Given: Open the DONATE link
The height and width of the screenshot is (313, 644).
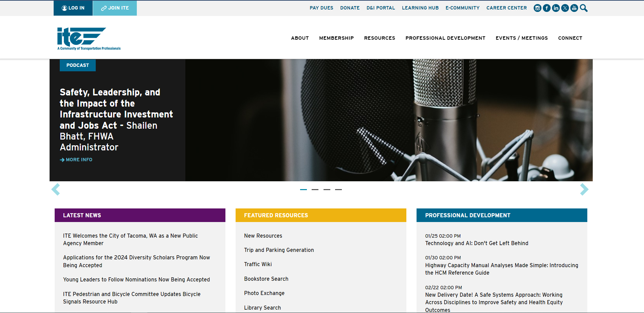Looking at the screenshot, I should [350, 8].
